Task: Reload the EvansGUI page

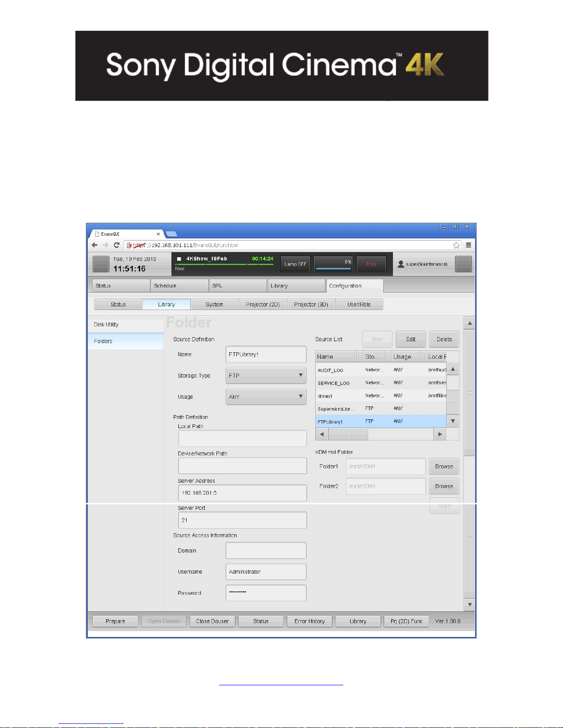Action: pos(117,245)
